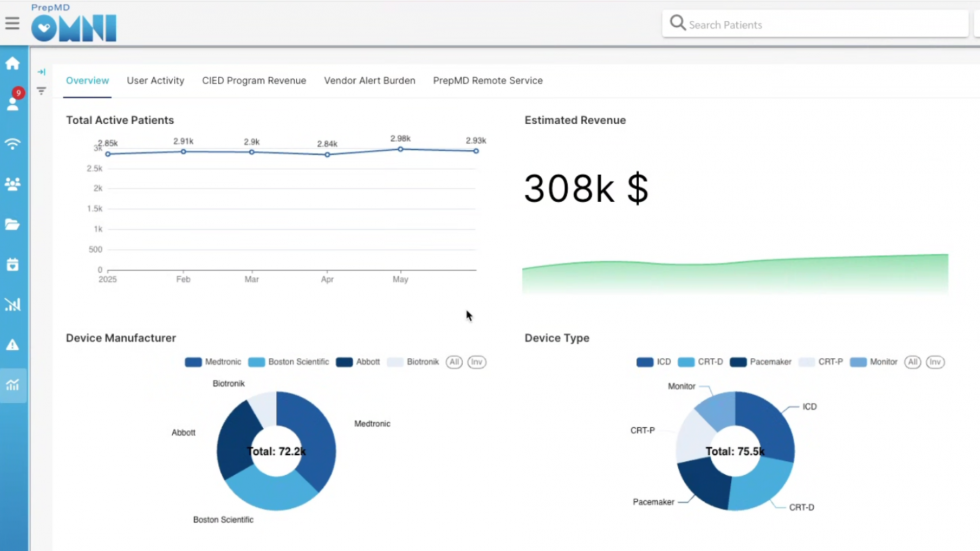Image resolution: width=980 pixels, height=551 pixels.
Task: Open the warning triangle alerts icon
Action: coord(13,345)
